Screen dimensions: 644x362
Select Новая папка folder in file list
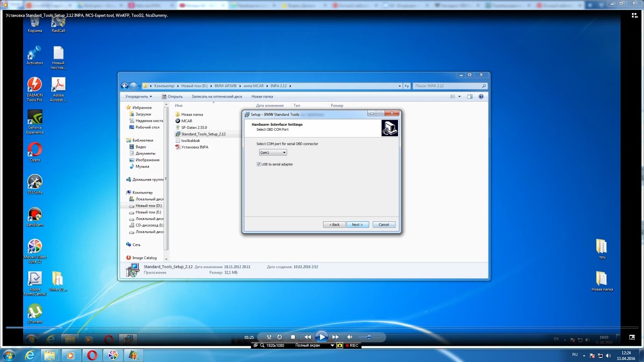pyautogui.click(x=189, y=115)
